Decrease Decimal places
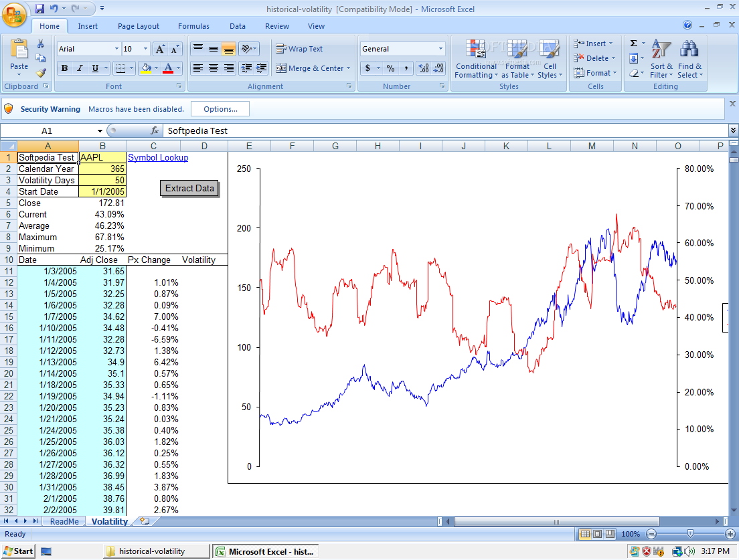This screenshot has width=739, height=560. 438,68
